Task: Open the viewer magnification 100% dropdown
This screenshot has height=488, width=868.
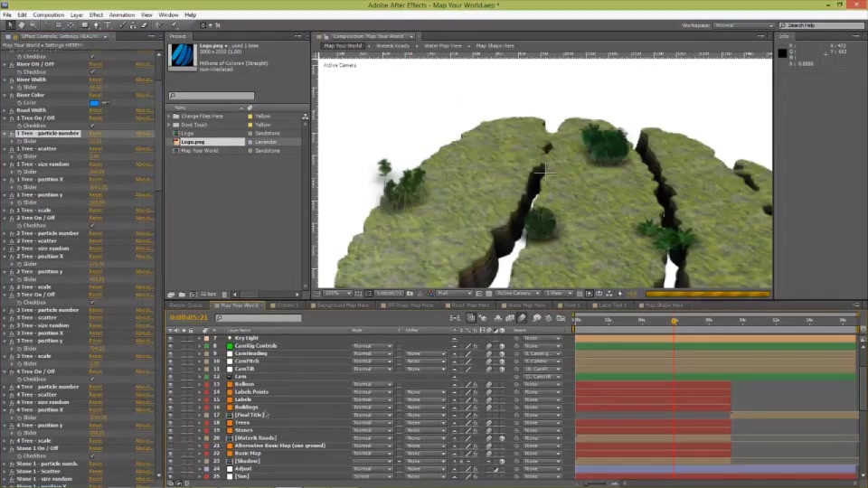Action: pyautogui.click(x=337, y=293)
